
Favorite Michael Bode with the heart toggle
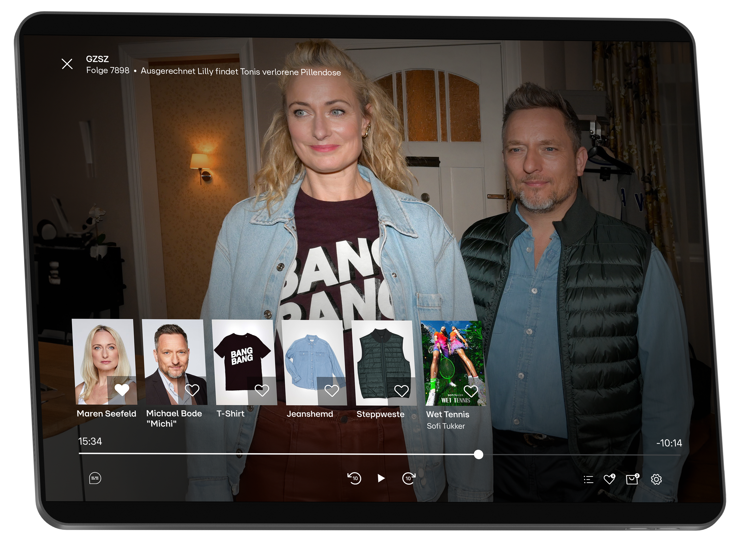click(x=192, y=390)
